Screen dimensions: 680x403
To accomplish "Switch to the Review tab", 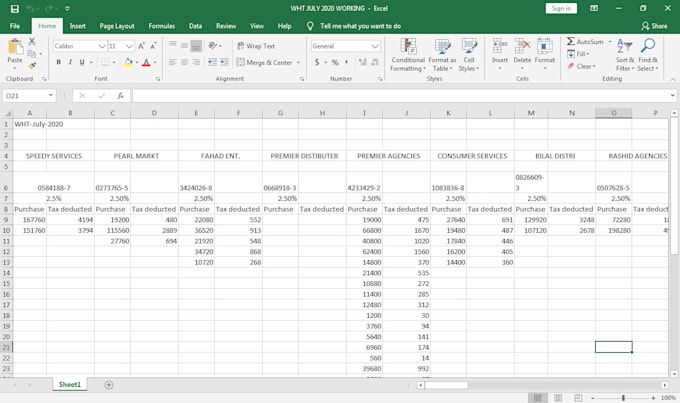I will 226,26.
